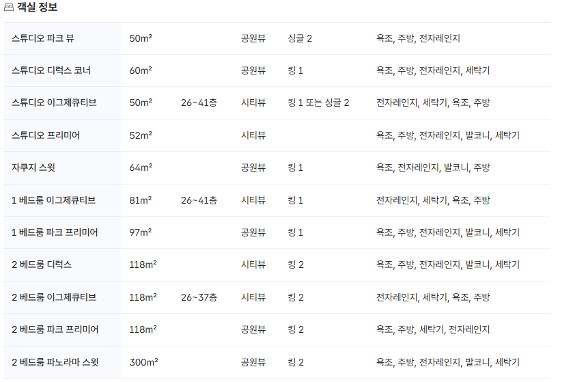Click the bed icon beside 객실 정보
The image size is (588, 382).
pos(8,8)
